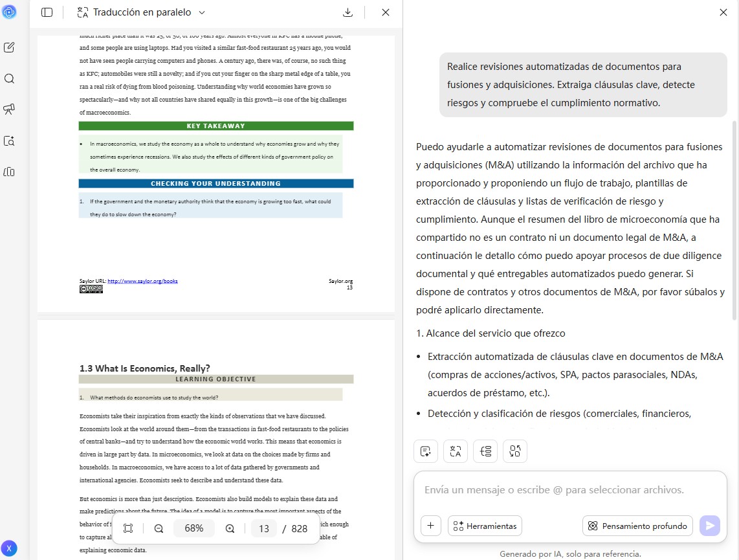Click 'Generado por IA, solo para referencia'
Image resolution: width=739 pixels, height=560 pixels.
(570, 554)
